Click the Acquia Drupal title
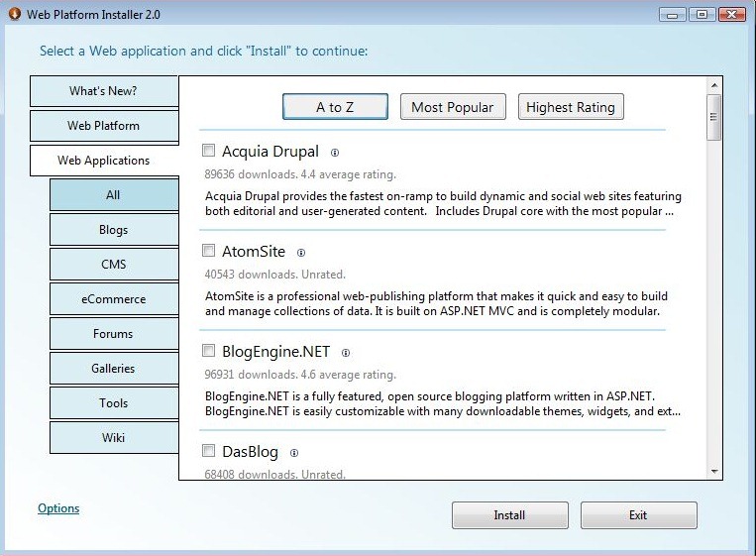 pyautogui.click(x=270, y=152)
